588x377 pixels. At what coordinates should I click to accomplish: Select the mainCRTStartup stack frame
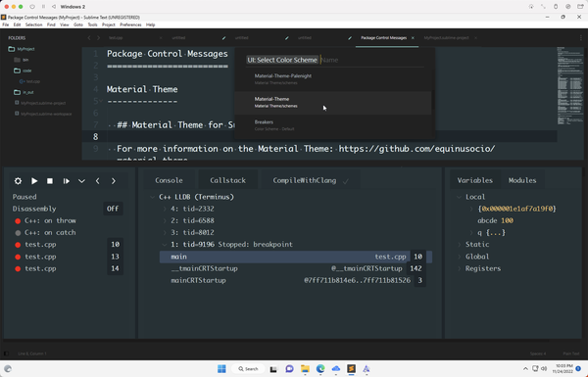coord(296,280)
